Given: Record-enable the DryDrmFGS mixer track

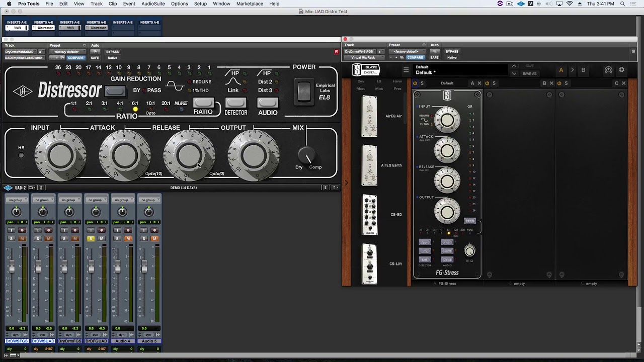Looking at the screenshot, I should 74,230.
